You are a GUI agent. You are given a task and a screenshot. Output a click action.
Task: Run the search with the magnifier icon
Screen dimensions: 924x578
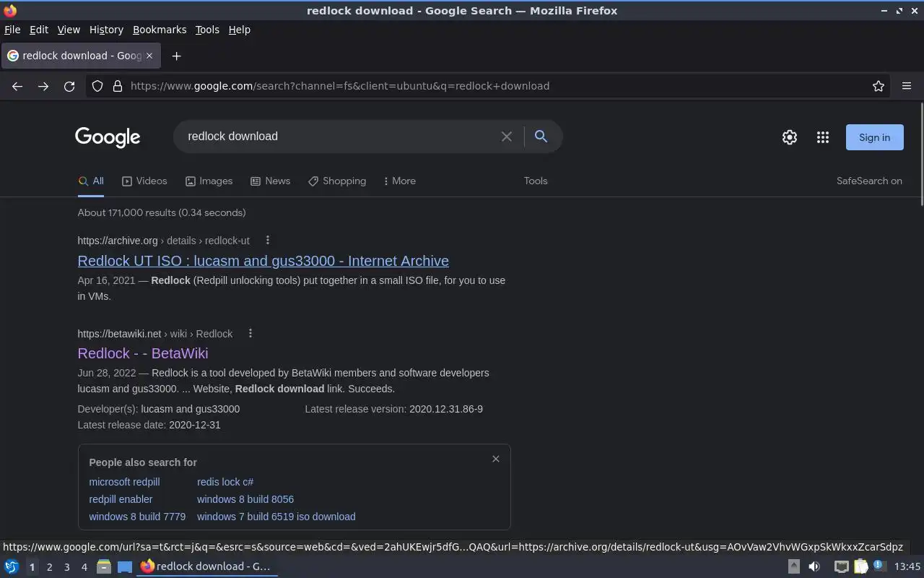[541, 136]
